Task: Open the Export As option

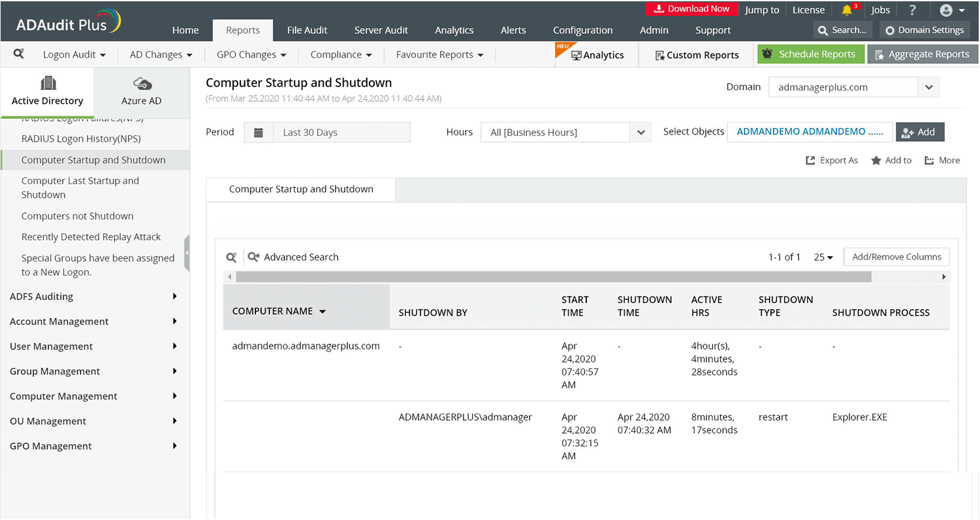Action: pyautogui.click(x=832, y=160)
